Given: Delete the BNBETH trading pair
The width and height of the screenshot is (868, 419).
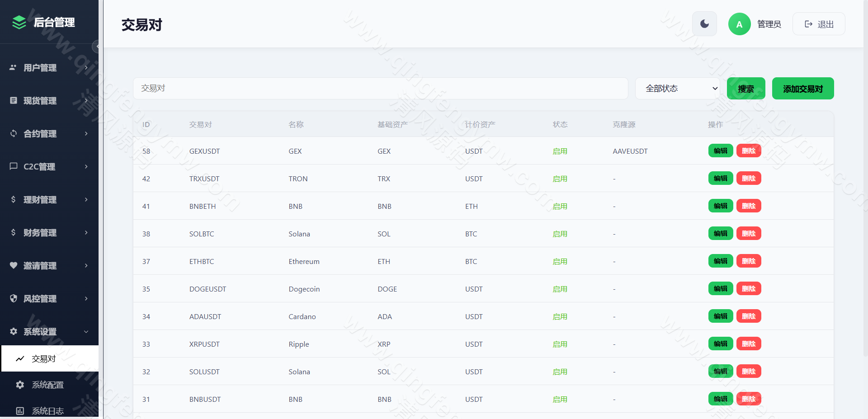Looking at the screenshot, I should pyautogui.click(x=749, y=206).
